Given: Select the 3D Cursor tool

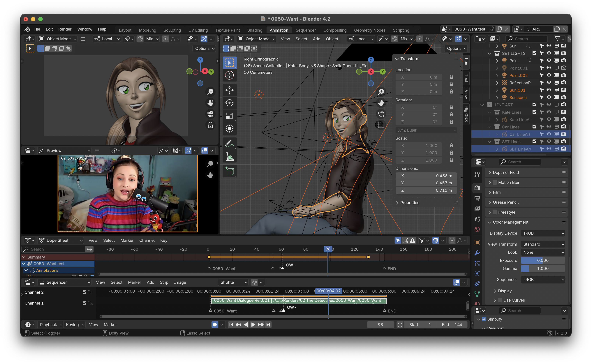Looking at the screenshot, I should (229, 75).
